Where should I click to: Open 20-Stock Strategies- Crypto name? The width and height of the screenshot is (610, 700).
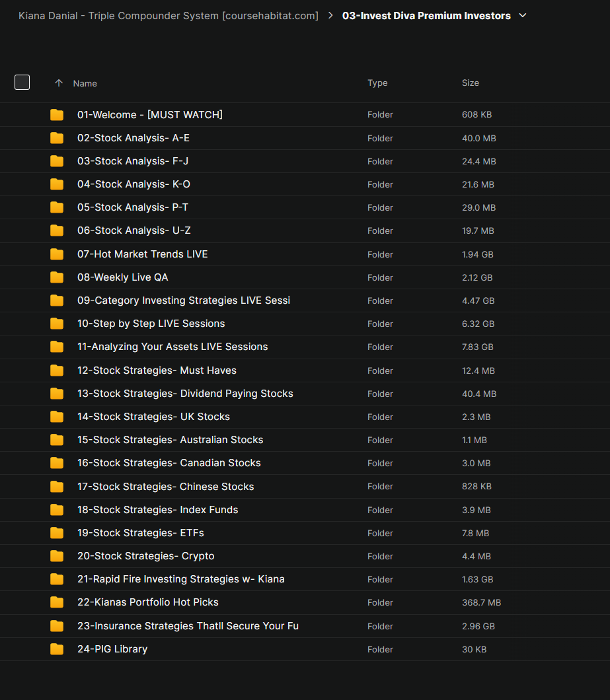tap(145, 556)
